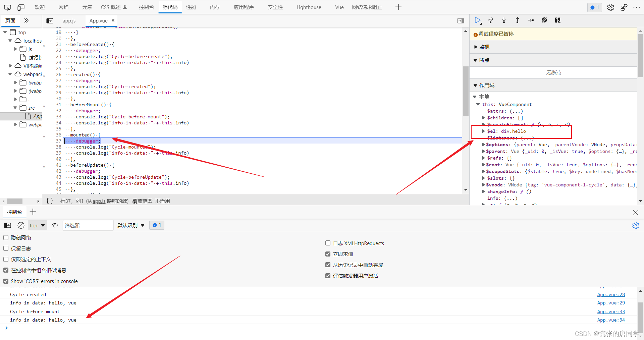Screen dimensions: 644x340
Task: Open DevTools settings gear in top bar
Action: [x=610, y=7]
